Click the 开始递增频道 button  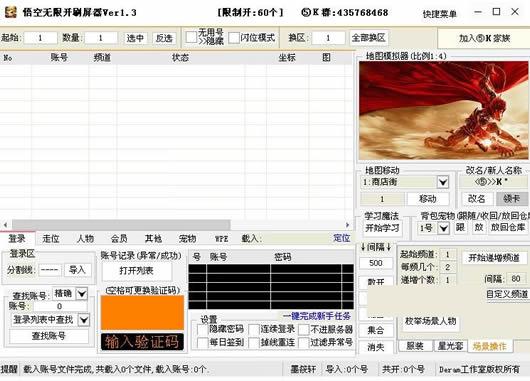pyautogui.click(x=494, y=258)
